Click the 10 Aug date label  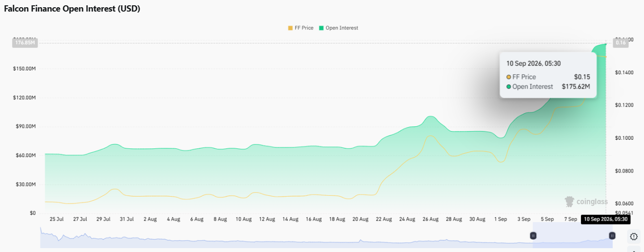click(x=244, y=219)
